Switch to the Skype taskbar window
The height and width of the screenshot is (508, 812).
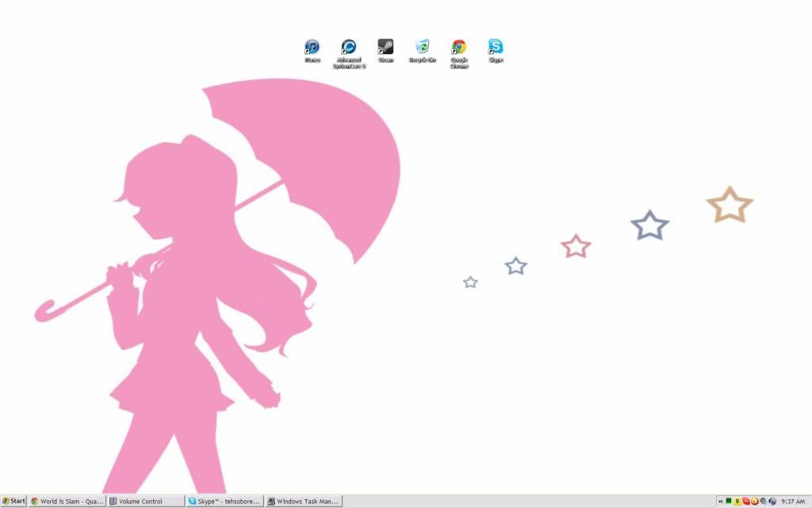point(224,502)
